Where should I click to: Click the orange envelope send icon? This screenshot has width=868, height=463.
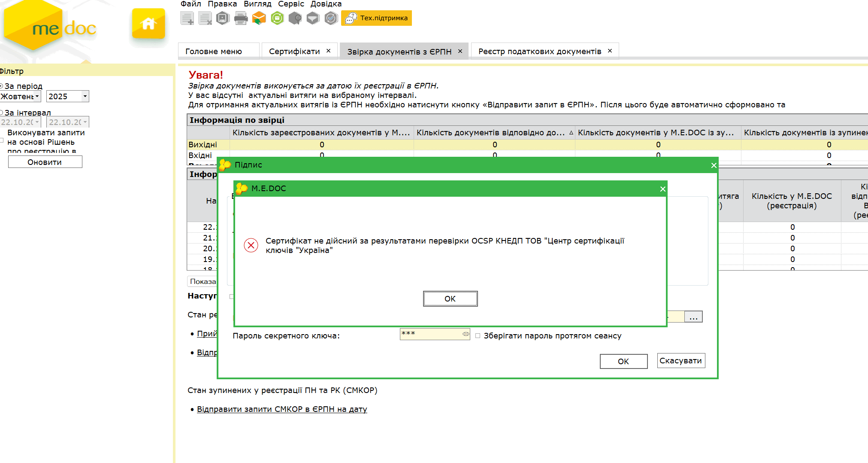[x=259, y=18]
